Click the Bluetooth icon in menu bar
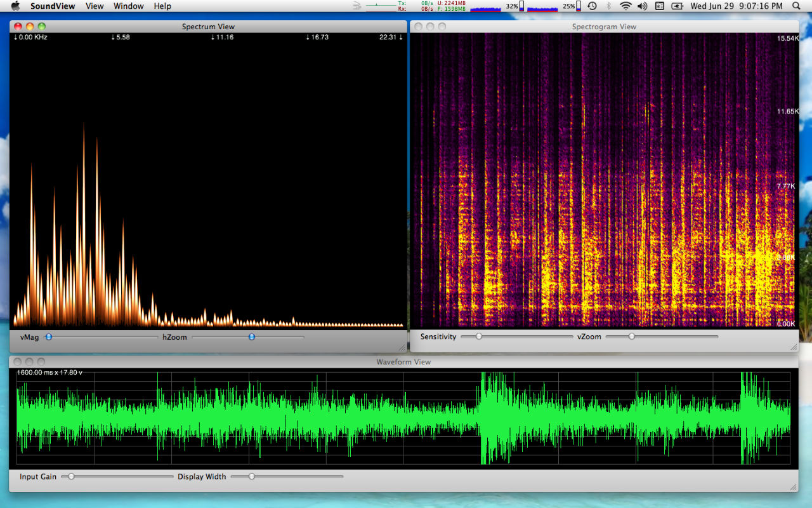 (x=608, y=6)
